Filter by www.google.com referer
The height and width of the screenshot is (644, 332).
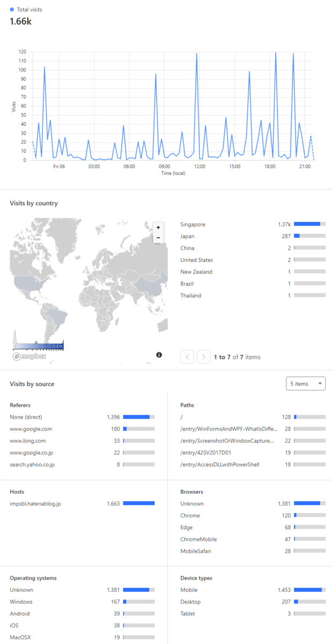click(31, 429)
